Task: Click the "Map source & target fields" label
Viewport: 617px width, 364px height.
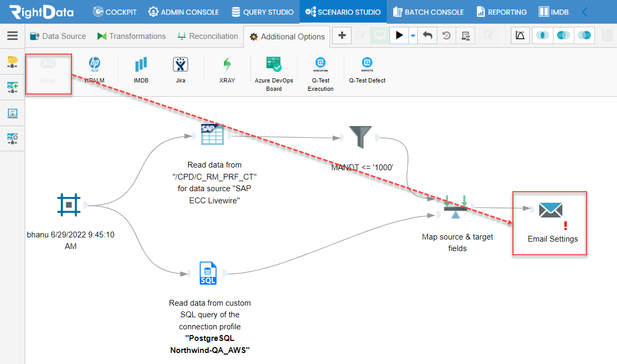Action: coord(457,243)
